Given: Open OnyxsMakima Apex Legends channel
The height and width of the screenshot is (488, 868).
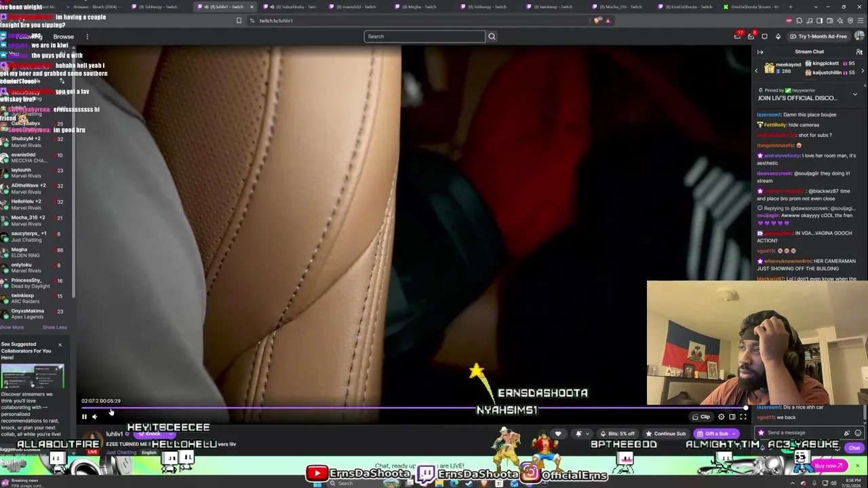Looking at the screenshot, I should 34,314.
